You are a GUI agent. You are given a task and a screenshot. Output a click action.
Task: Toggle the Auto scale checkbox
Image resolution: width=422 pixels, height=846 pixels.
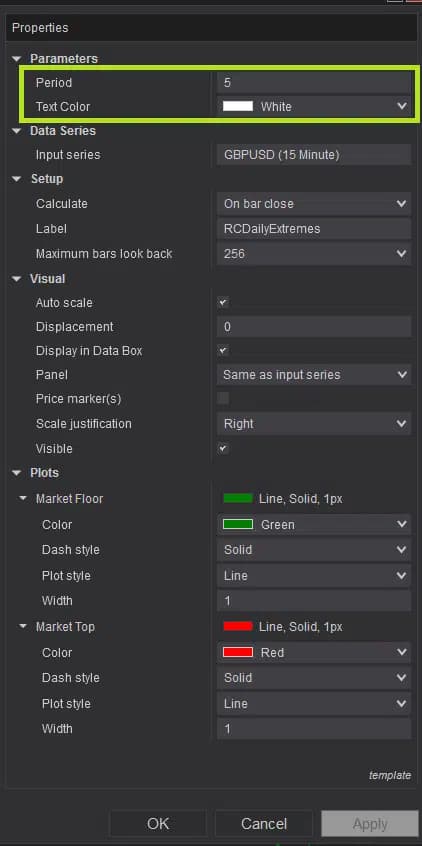tap(223, 303)
